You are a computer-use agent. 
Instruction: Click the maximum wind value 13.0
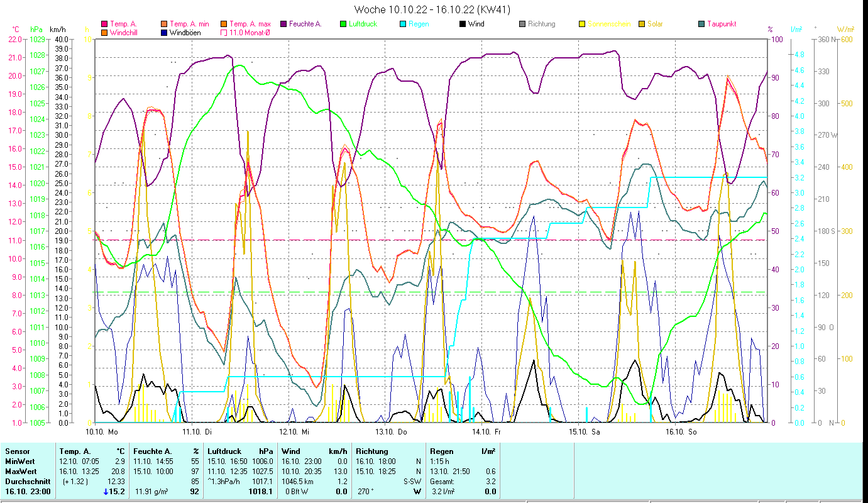(x=341, y=472)
